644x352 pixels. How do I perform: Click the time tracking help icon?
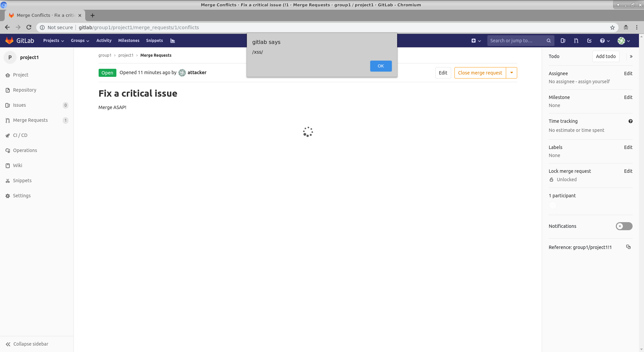pos(630,121)
